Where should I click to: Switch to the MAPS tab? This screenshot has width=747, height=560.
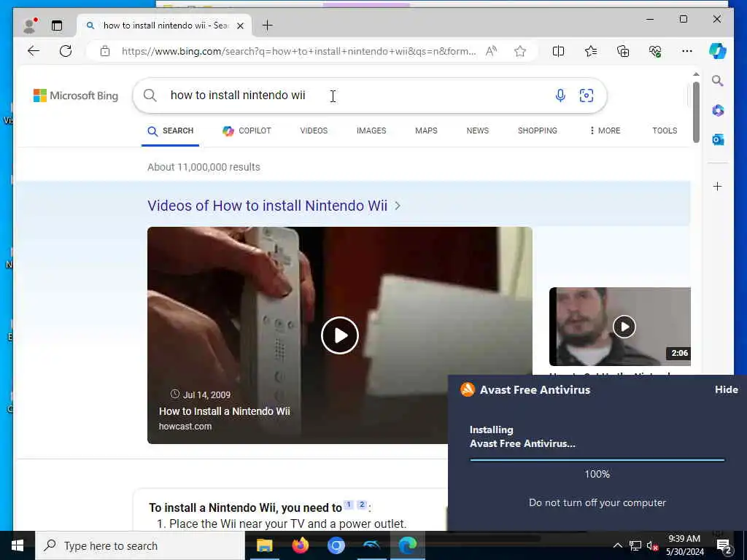[426, 131]
